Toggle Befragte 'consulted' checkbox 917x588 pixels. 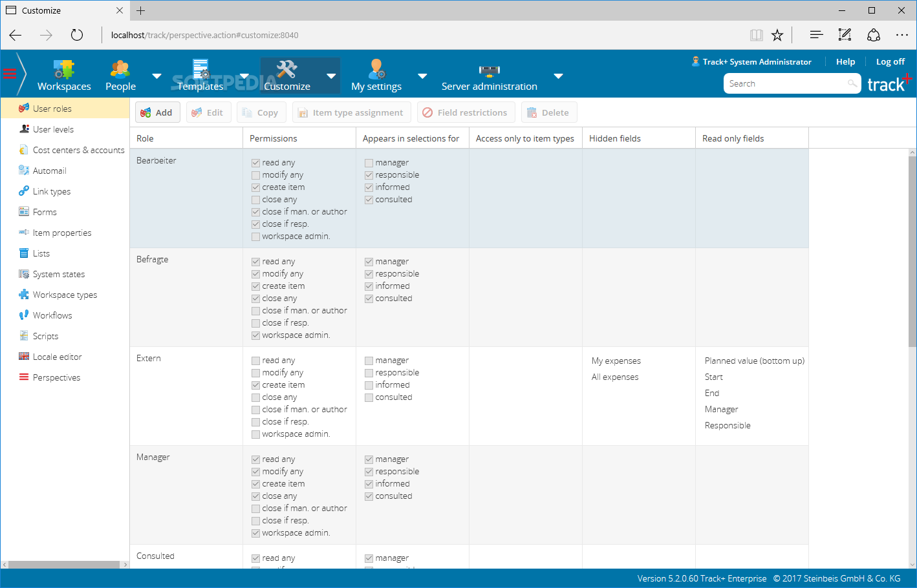(x=369, y=299)
